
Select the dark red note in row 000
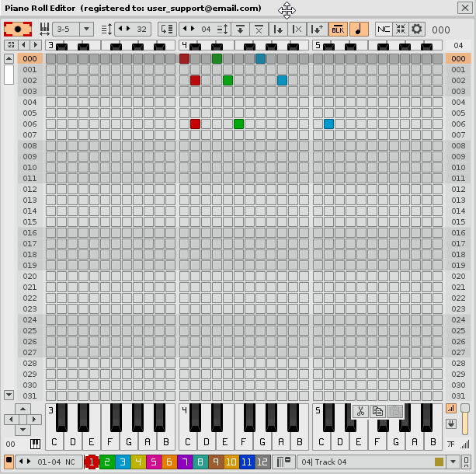(x=184, y=58)
